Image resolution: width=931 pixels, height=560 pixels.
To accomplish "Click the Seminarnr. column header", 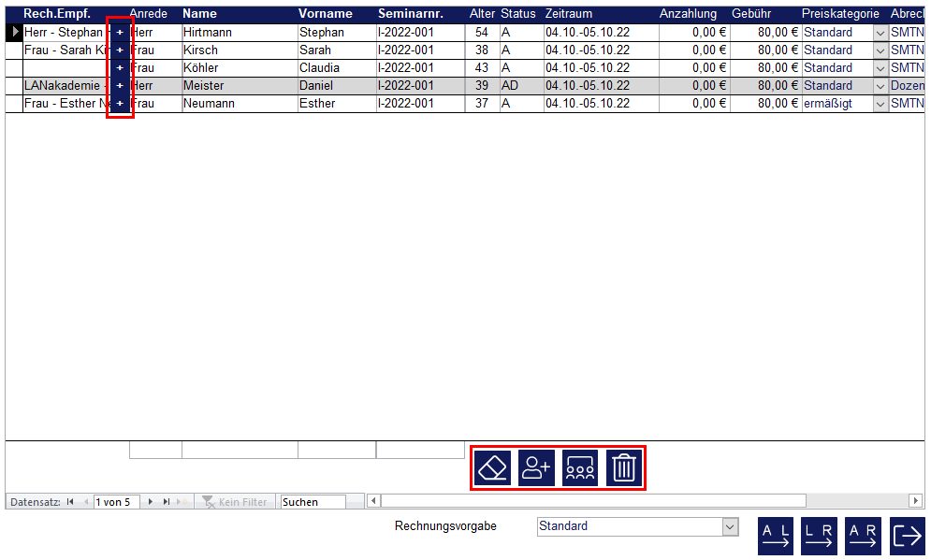I will pos(410,14).
